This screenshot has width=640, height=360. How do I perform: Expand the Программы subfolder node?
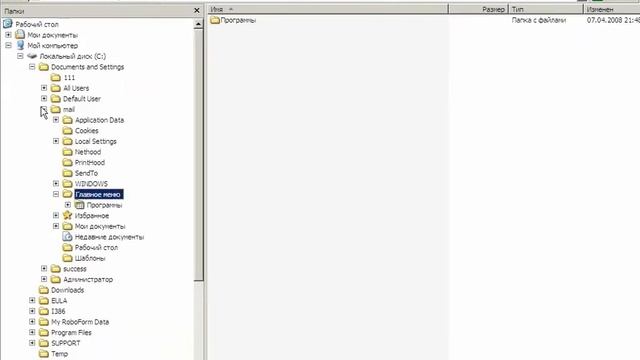tap(68, 205)
